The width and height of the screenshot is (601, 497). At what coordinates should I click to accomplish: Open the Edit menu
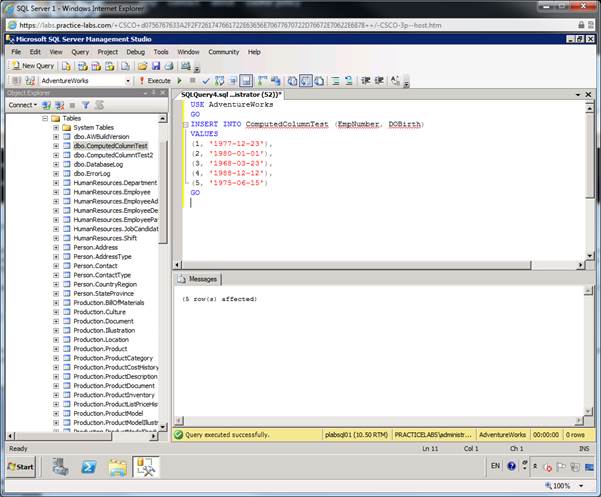point(35,52)
